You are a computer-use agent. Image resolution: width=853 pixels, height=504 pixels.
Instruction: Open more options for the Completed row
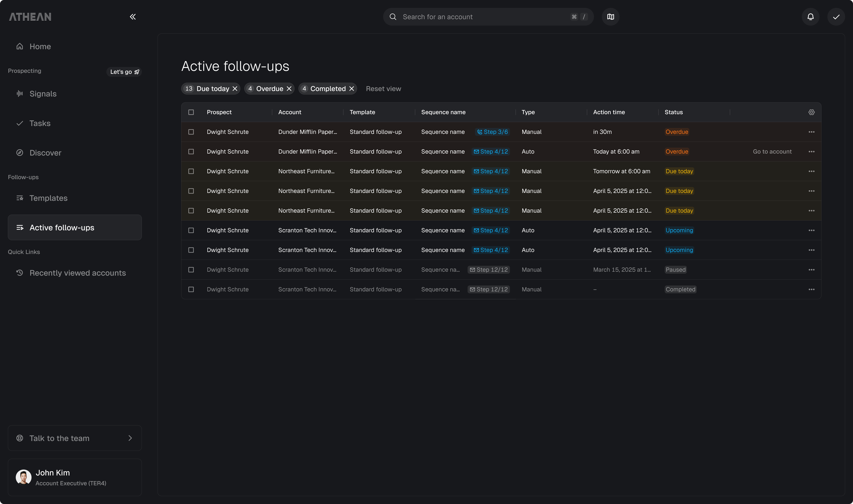(x=811, y=289)
